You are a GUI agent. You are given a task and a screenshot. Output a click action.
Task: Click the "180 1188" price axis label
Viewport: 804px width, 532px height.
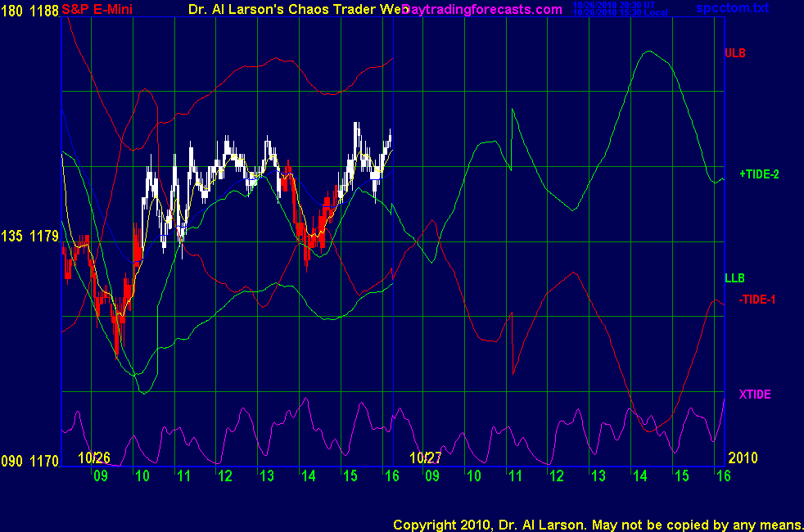[x=29, y=11]
